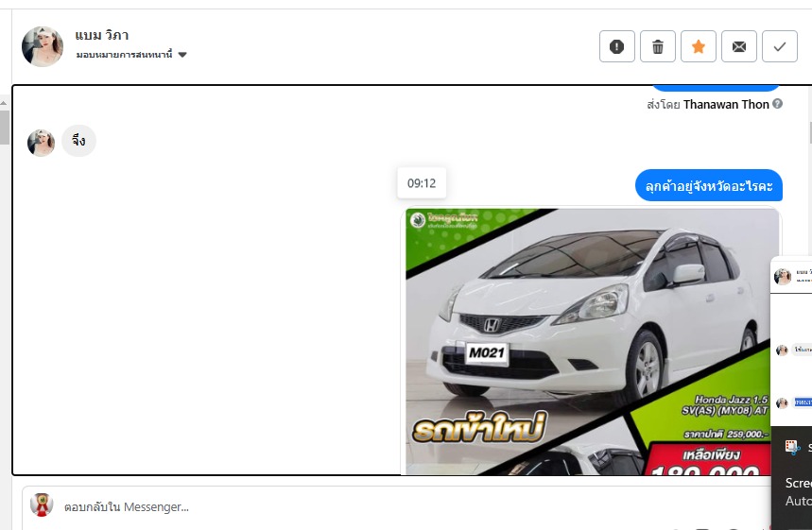Viewport: 812px width, 530px height.
Task: Mark the conversation unread with the envelope icon
Action: (x=739, y=46)
